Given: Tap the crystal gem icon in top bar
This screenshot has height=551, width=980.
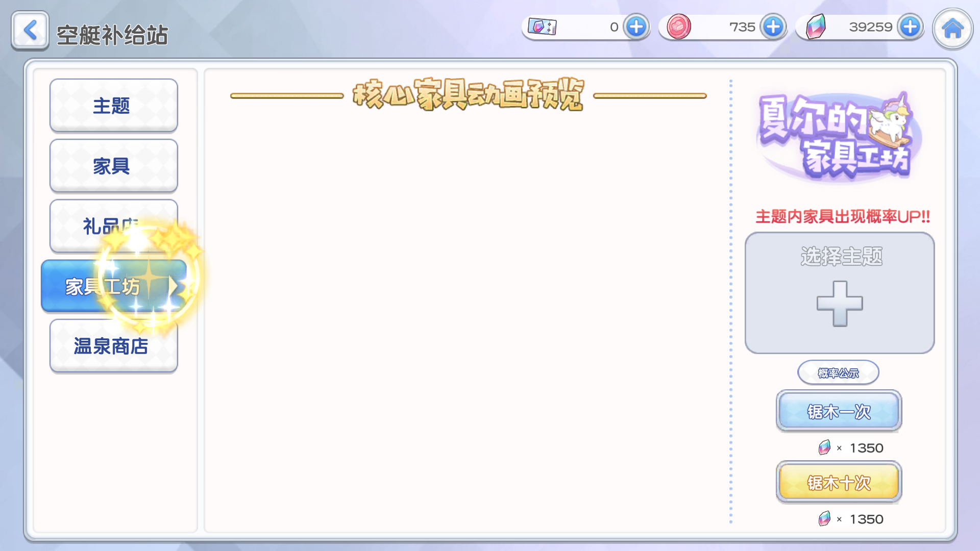Looking at the screenshot, I should [x=816, y=27].
